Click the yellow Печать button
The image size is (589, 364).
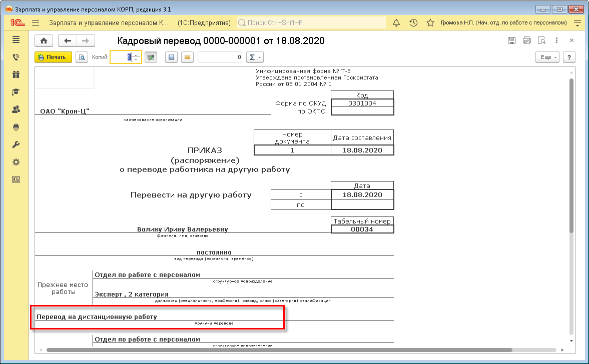[54, 57]
